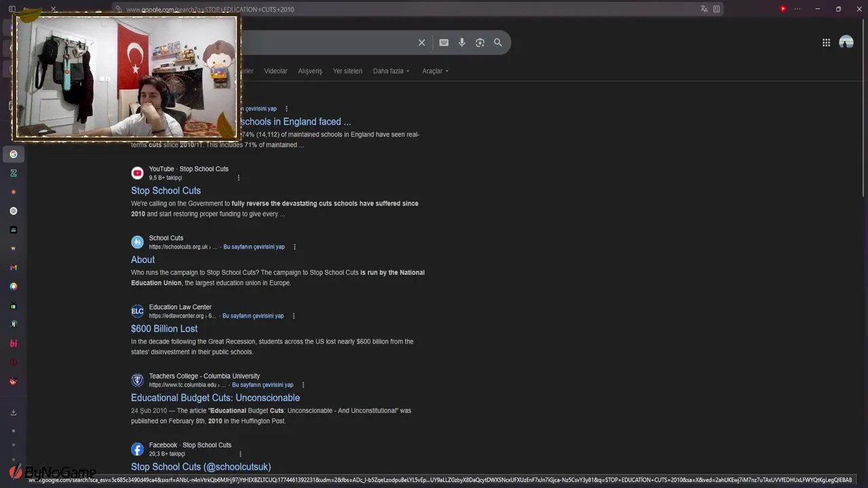Open the 'schools in England faced ...' result
The height and width of the screenshot is (488, 868).
[296, 122]
